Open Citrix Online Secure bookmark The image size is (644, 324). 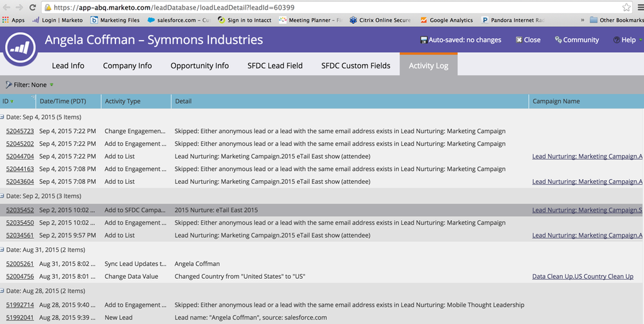pyautogui.click(x=380, y=20)
